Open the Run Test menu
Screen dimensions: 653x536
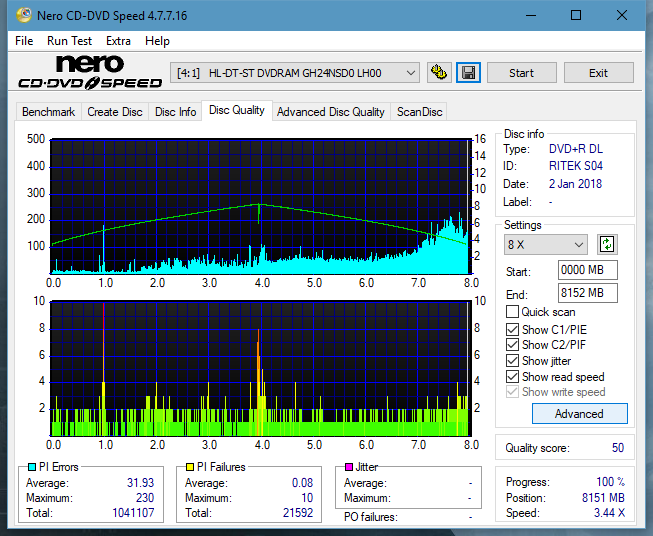click(69, 41)
